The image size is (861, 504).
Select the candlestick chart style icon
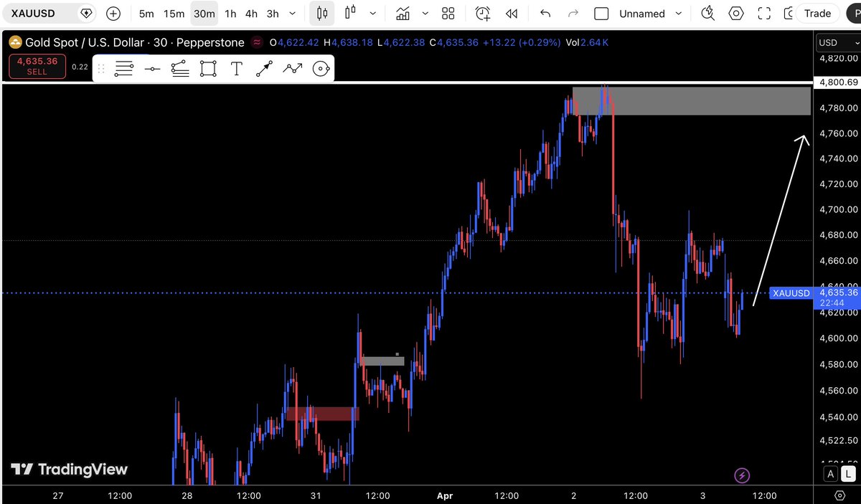[321, 13]
